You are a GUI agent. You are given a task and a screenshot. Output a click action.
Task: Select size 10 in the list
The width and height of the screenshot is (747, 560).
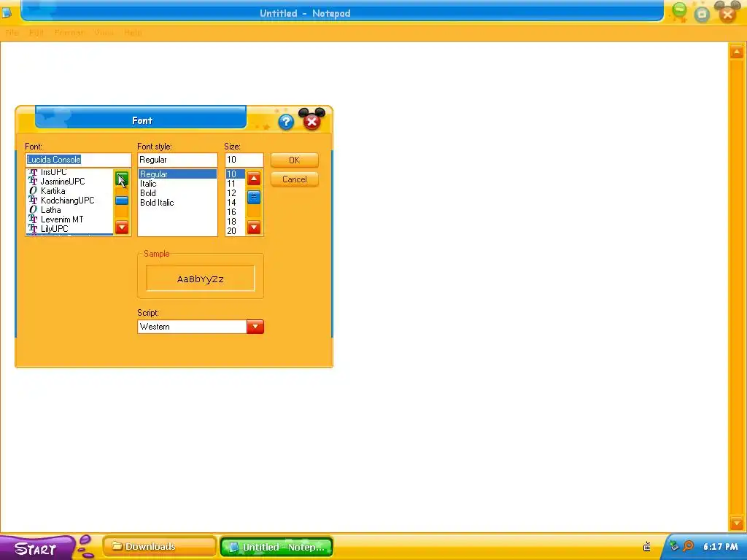(236, 174)
